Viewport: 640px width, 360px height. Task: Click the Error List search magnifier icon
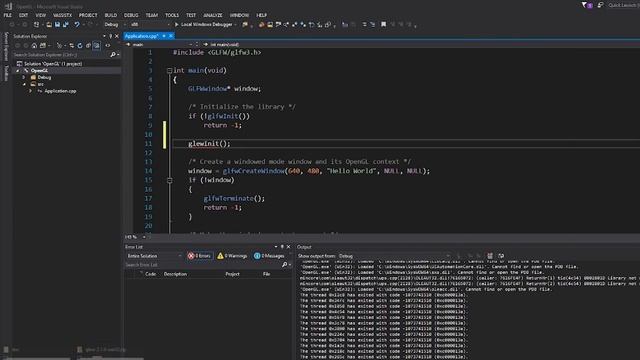(284, 265)
